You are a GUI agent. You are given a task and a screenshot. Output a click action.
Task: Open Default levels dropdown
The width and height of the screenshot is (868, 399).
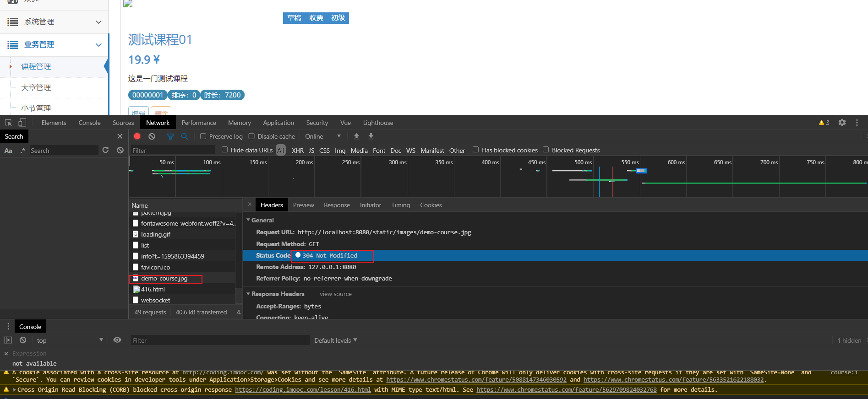coord(336,340)
